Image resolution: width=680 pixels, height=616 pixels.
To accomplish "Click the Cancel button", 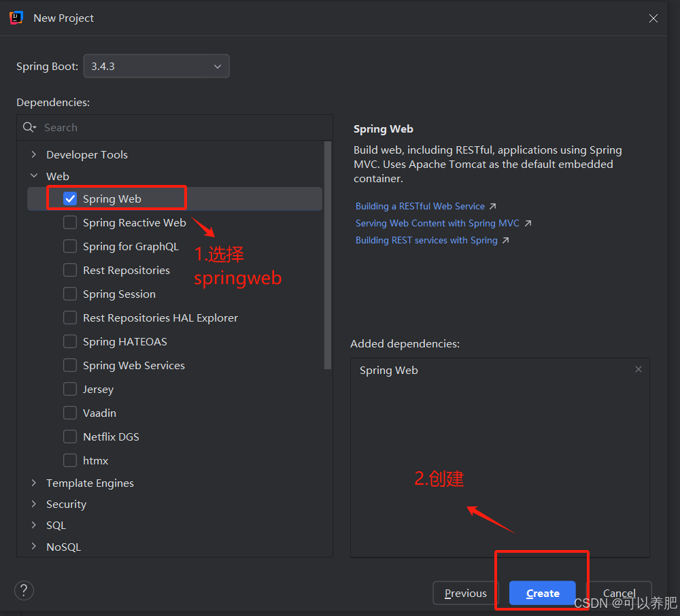I will click(619, 593).
